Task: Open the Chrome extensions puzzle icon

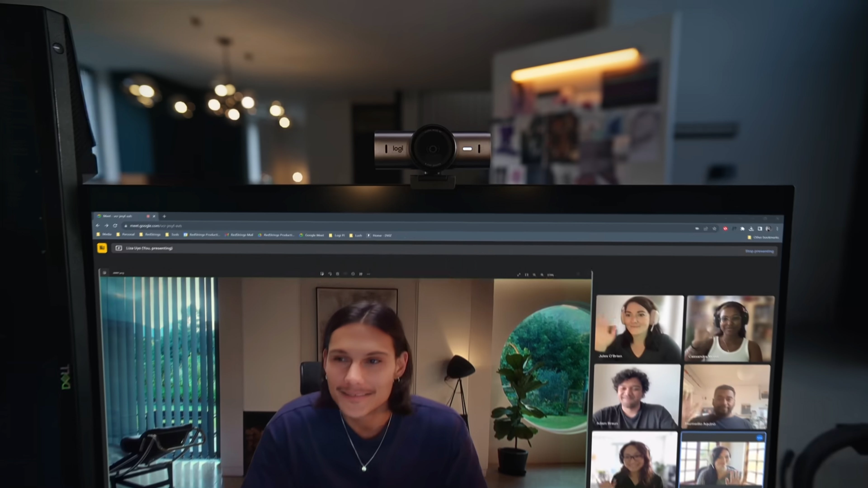Action: click(742, 229)
